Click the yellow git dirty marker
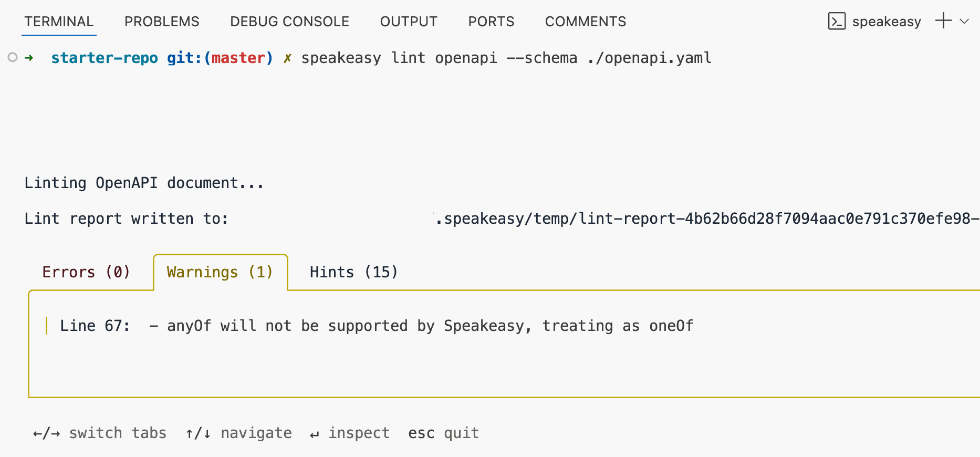This screenshot has height=457, width=980. coord(287,58)
